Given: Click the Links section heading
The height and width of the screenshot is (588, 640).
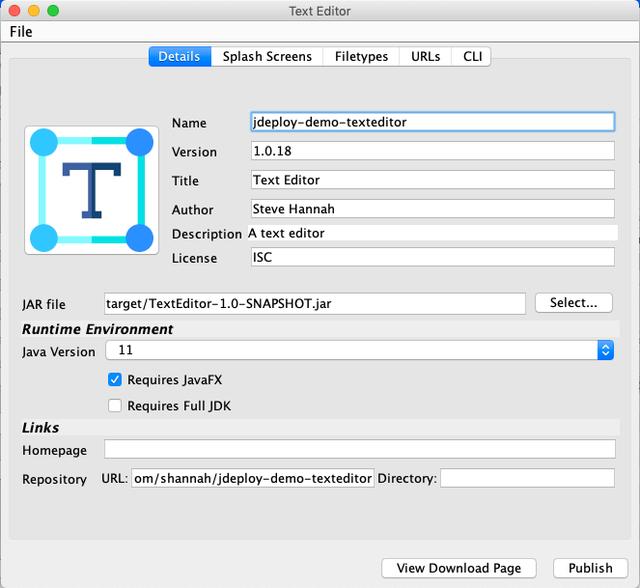Looking at the screenshot, I should (40, 428).
